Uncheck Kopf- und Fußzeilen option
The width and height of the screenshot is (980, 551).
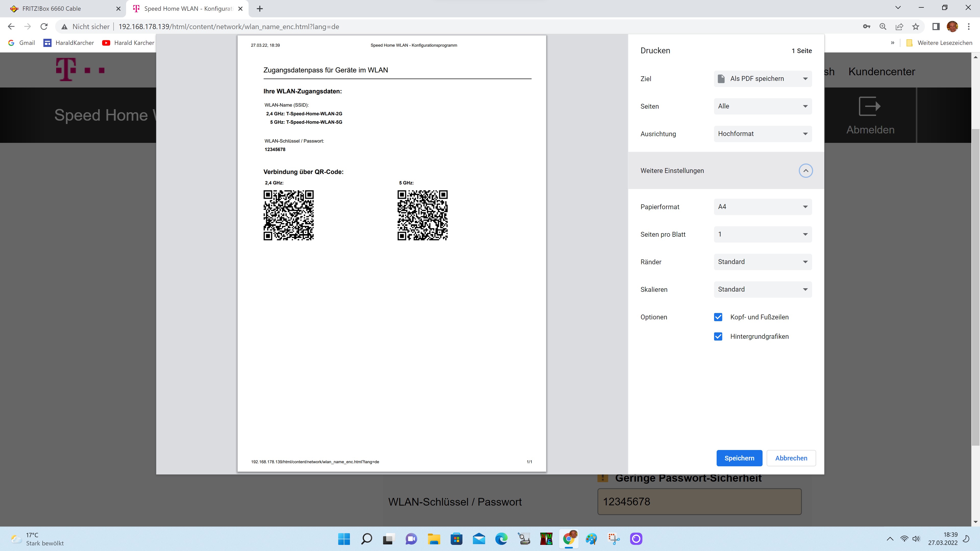coord(718,317)
